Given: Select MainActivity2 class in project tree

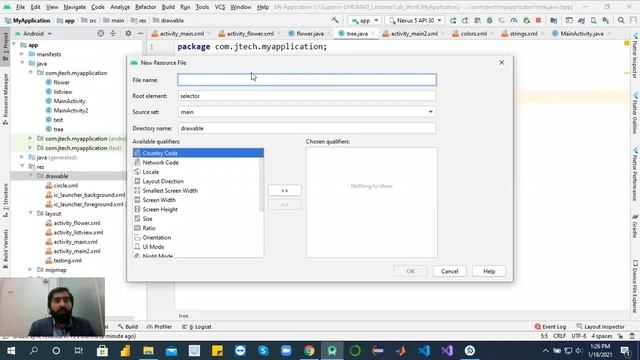Looking at the screenshot, I should (71, 110).
